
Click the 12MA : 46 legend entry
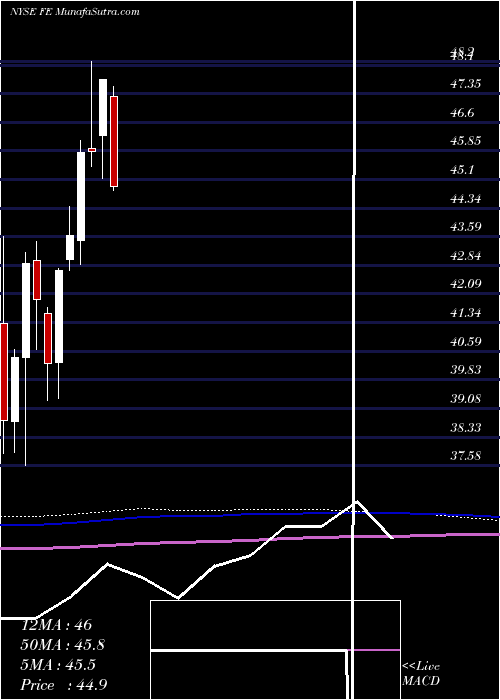click(x=56, y=624)
